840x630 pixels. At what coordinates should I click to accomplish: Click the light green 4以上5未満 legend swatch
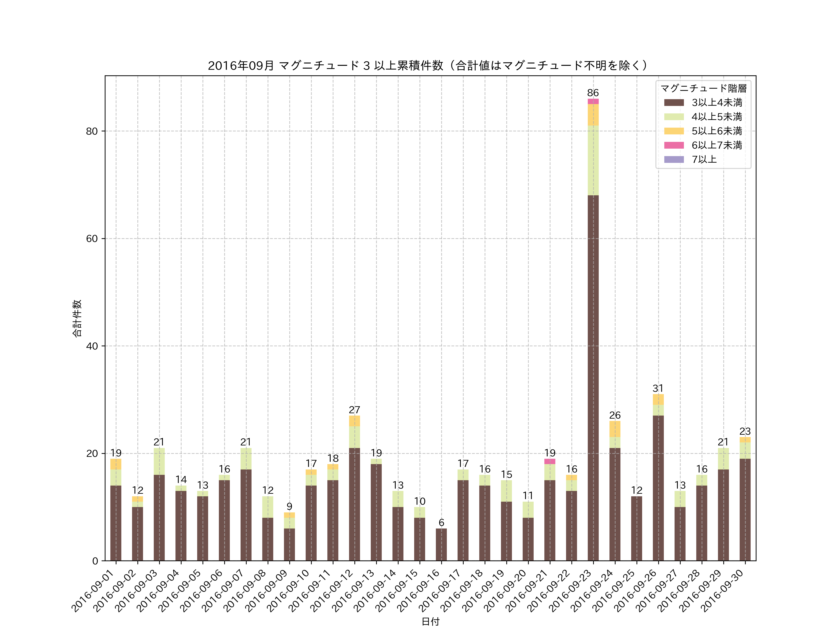[674, 117]
